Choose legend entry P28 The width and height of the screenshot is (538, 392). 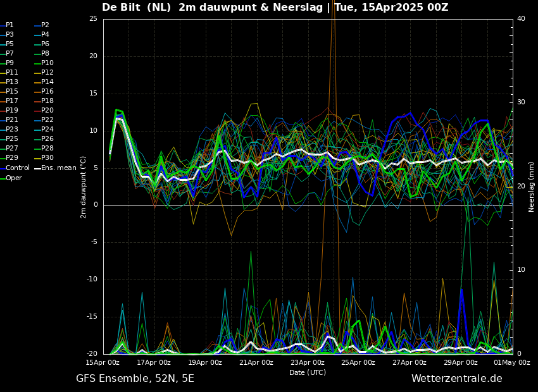tap(47, 149)
